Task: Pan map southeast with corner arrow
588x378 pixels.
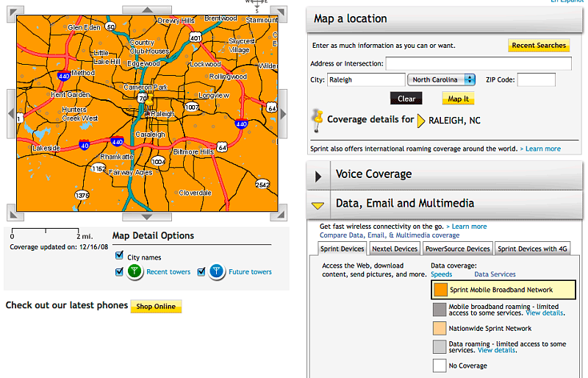Action: pyautogui.click(x=279, y=213)
